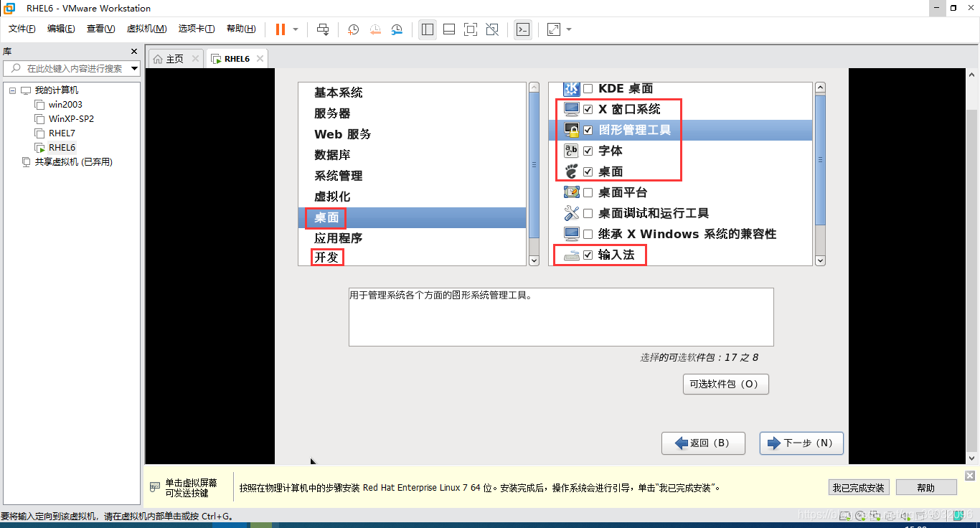Click the tools icon beside 桌面调试和运行工具
The width and height of the screenshot is (980, 528).
click(x=572, y=214)
